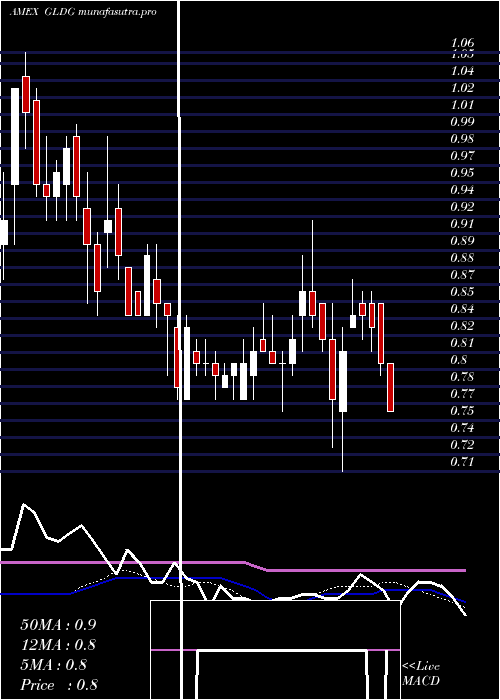Click the 0.71 price axis label
500x700 pixels.
pos(462,462)
